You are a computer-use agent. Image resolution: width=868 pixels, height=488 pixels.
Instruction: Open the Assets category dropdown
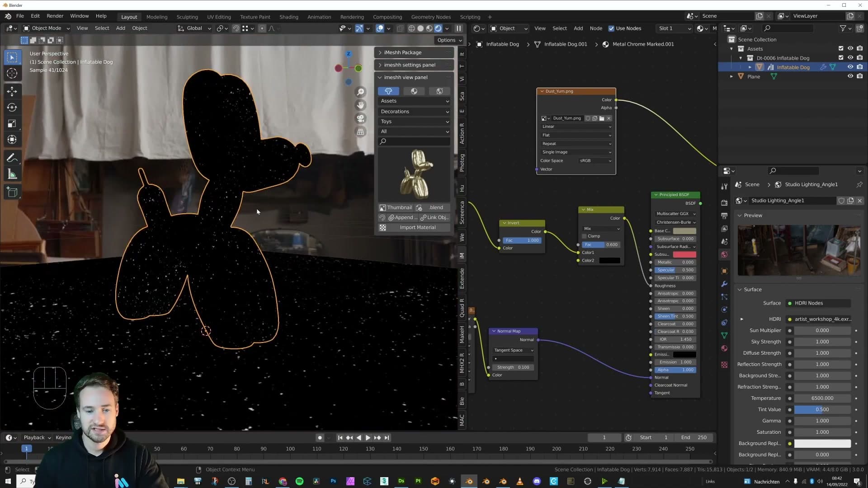coord(414,101)
